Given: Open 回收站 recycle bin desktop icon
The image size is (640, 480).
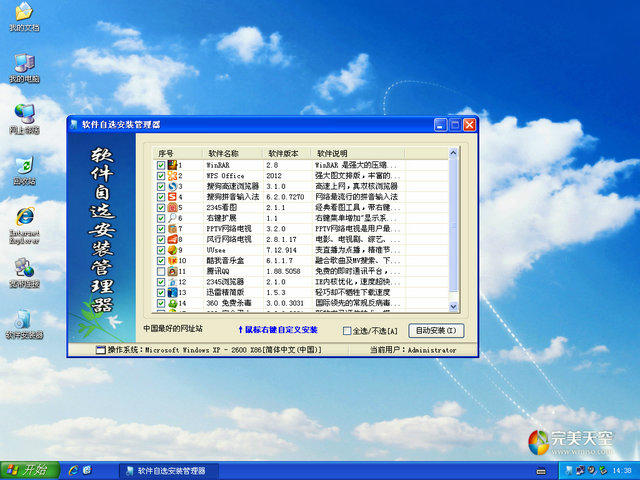Looking at the screenshot, I should pyautogui.click(x=24, y=171).
